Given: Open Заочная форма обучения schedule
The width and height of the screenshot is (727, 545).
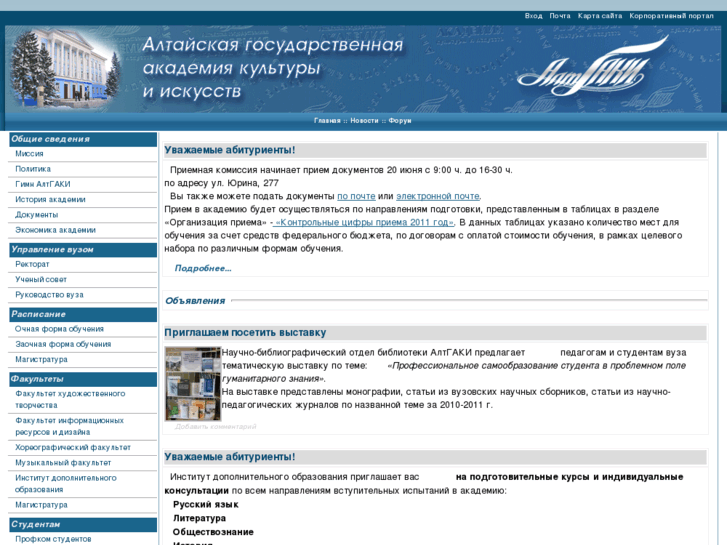Looking at the screenshot, I should pos(63,344).
